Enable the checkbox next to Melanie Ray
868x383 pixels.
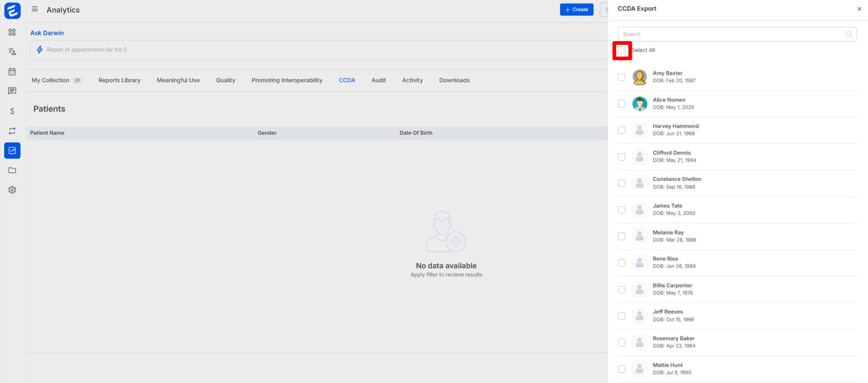tap(622, 236)
